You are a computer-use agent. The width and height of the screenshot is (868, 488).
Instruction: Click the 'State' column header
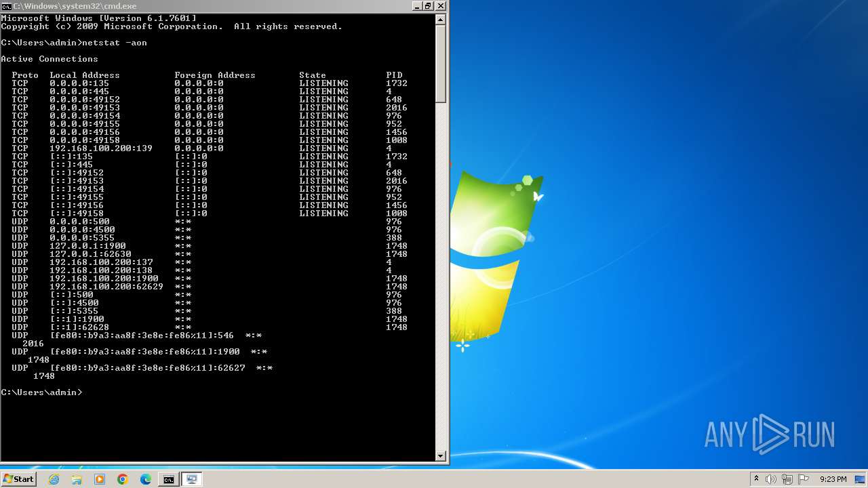click(x=313, y=75)
